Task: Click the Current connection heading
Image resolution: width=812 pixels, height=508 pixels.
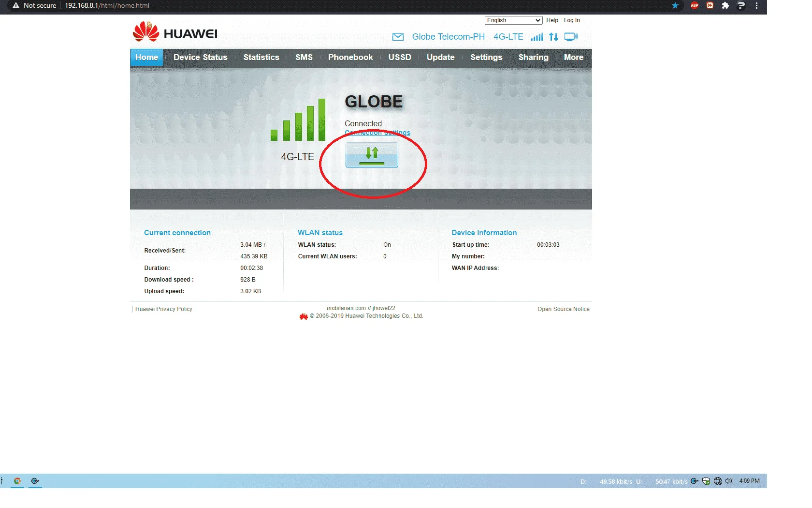Action: 177,233
